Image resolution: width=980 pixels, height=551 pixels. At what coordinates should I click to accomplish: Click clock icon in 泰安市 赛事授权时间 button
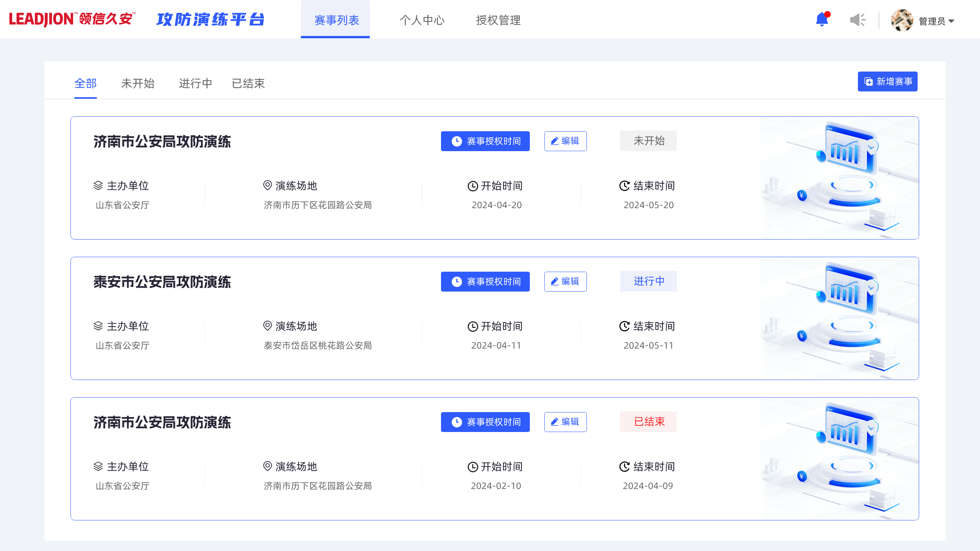point(457,282)
